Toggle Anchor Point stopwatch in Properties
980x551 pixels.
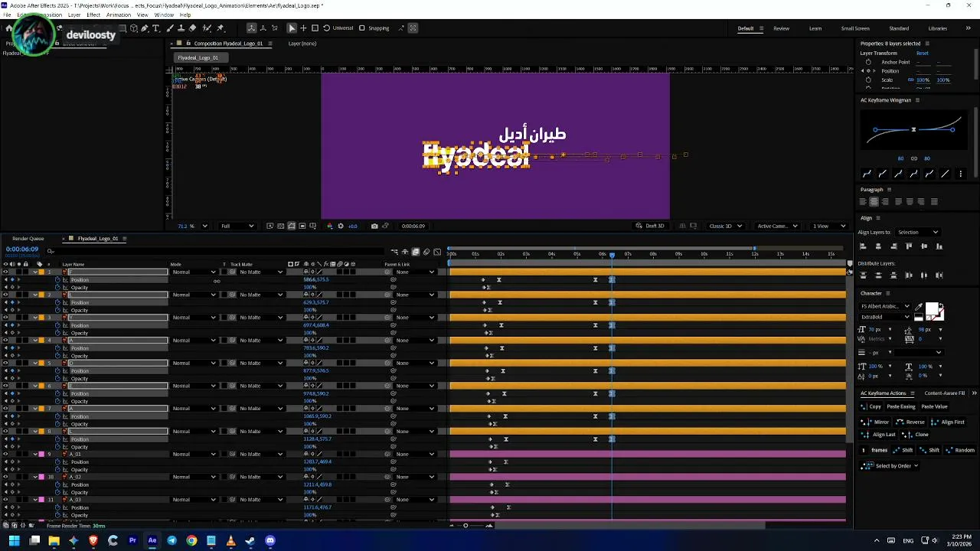point(868,62)
